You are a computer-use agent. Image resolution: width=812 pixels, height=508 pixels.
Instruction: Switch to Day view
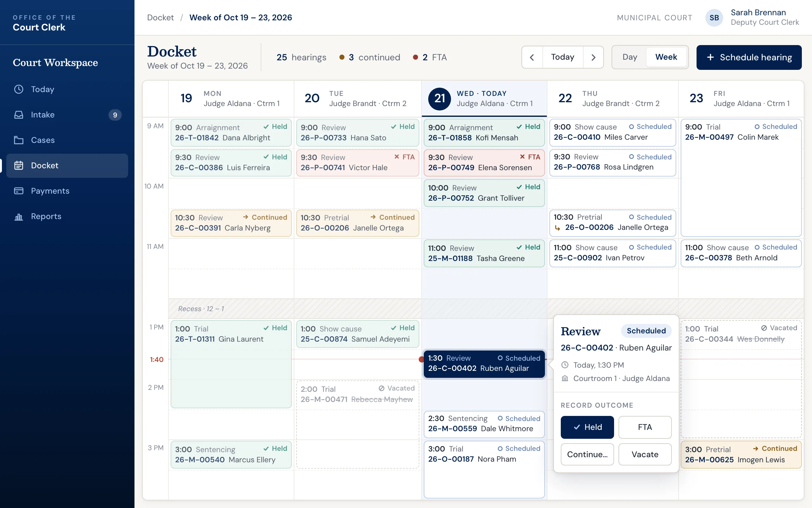pyautogui.click(x=630, y=57)
